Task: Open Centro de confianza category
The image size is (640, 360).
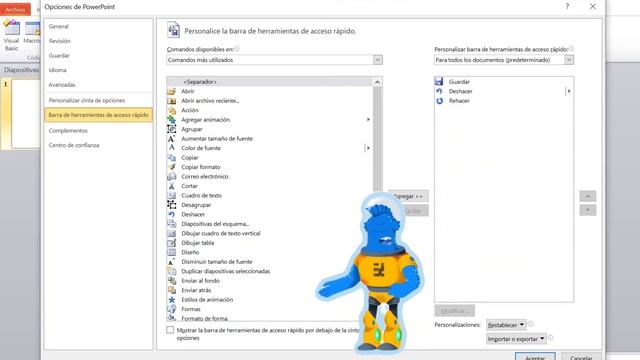Action: [x=74, y=145]
